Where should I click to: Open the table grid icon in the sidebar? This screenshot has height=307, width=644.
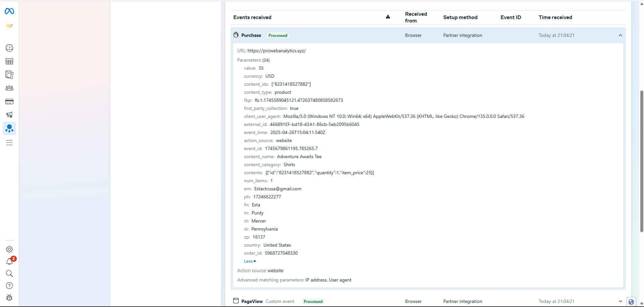click(9, 61)
